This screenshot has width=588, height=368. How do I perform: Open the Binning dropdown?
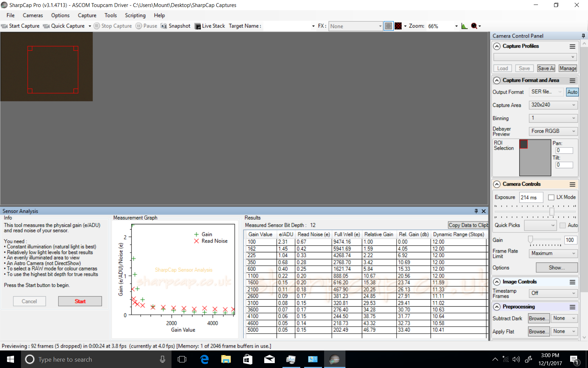click(x=553, y=118)
